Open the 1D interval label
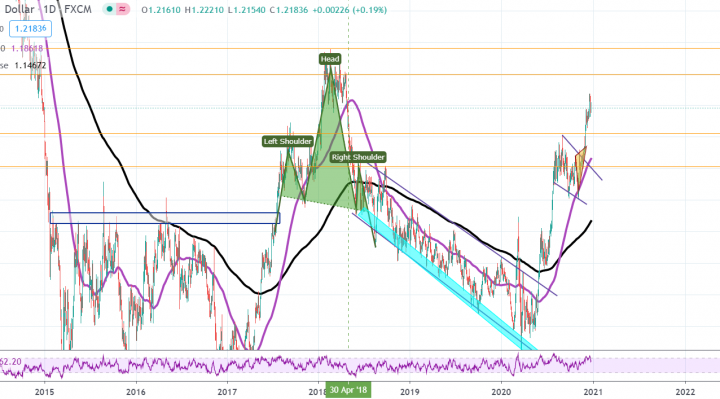Screen dimensions: 720x399 coord(49,9)
